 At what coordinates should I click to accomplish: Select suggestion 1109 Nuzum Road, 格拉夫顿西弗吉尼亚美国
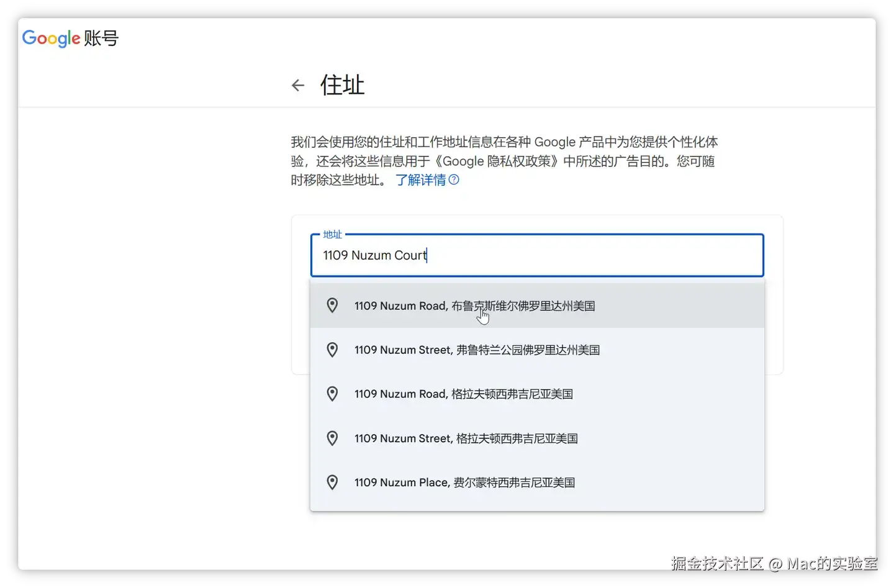coord(537,394)
